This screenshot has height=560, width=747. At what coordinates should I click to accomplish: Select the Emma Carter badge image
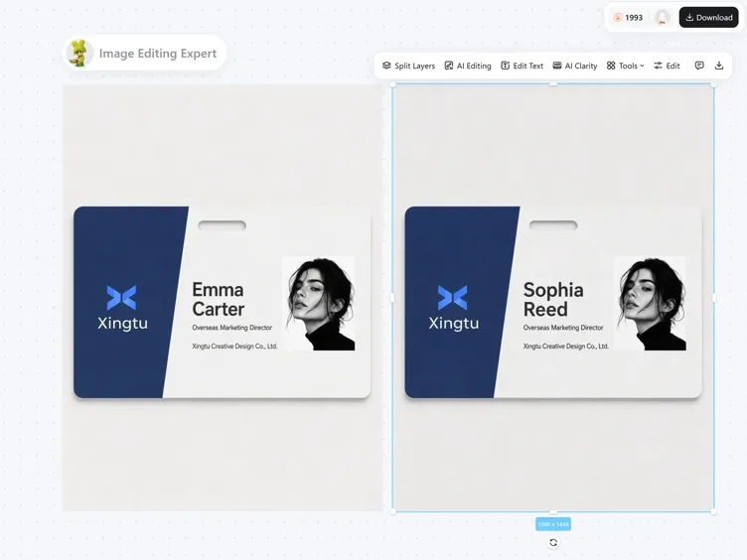[222, 298]
